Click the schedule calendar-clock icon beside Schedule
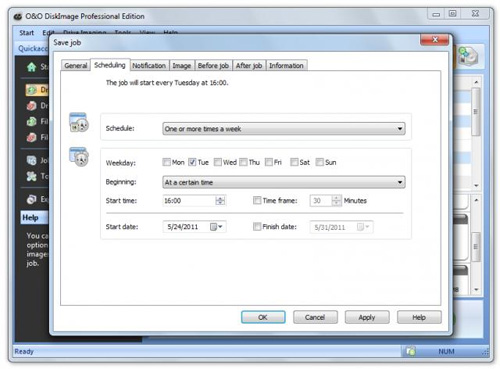 click(x=79, y=122)
